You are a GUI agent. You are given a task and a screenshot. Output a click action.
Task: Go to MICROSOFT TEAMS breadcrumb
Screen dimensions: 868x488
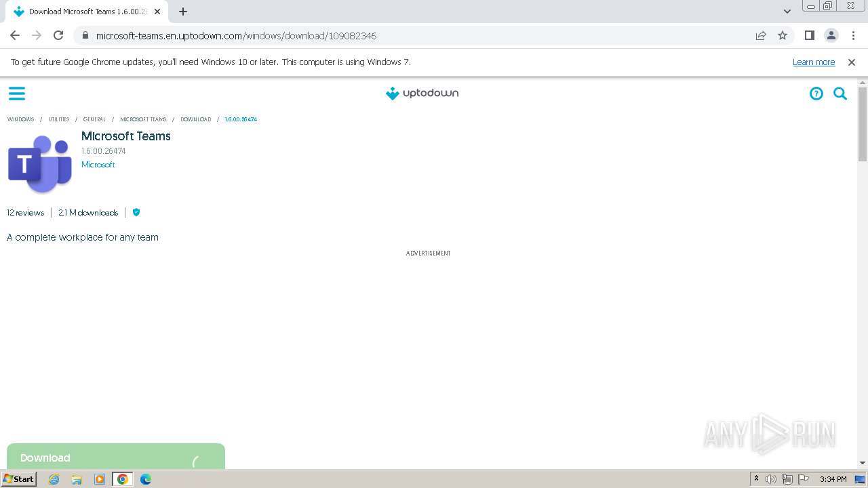[143, 119]
